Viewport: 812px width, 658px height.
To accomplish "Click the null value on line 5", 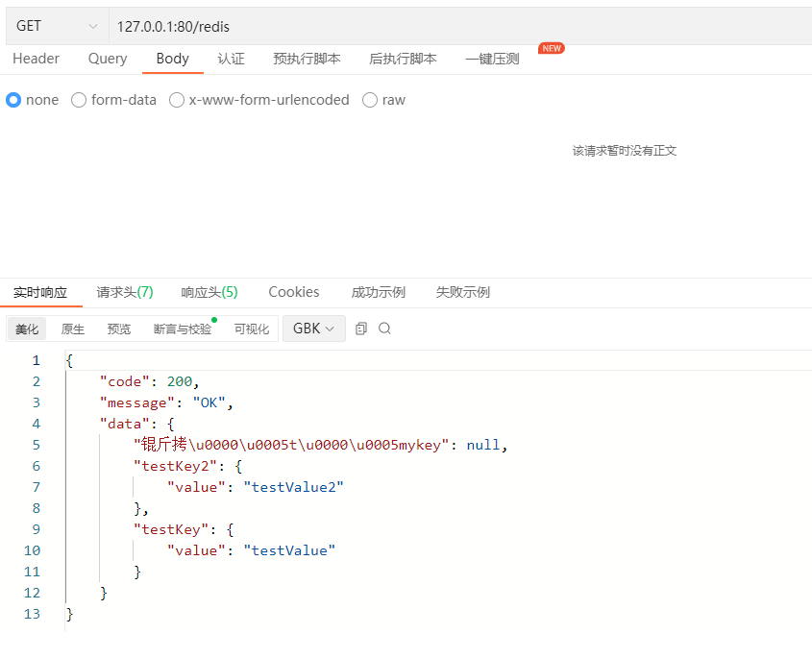I will tap(483, 445).
